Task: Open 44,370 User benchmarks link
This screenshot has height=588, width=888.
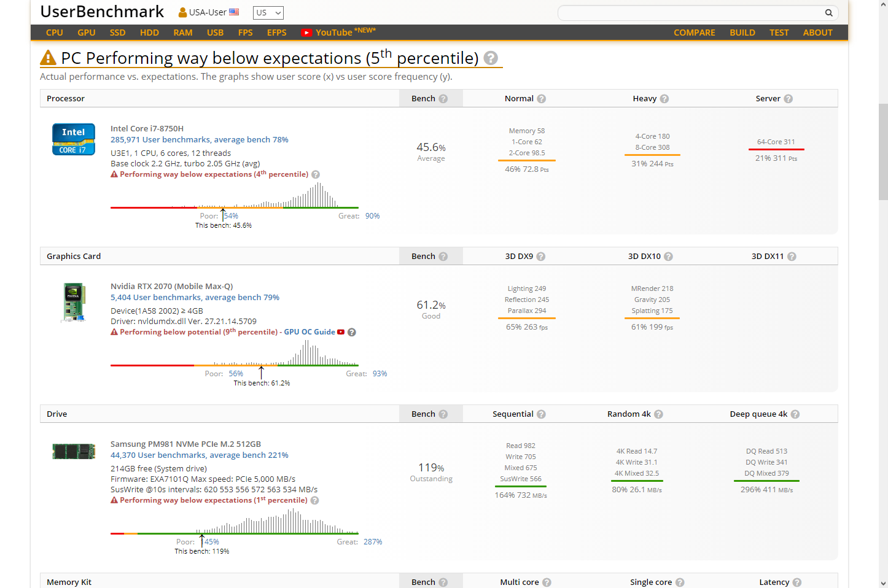Action: pos(200,455)
